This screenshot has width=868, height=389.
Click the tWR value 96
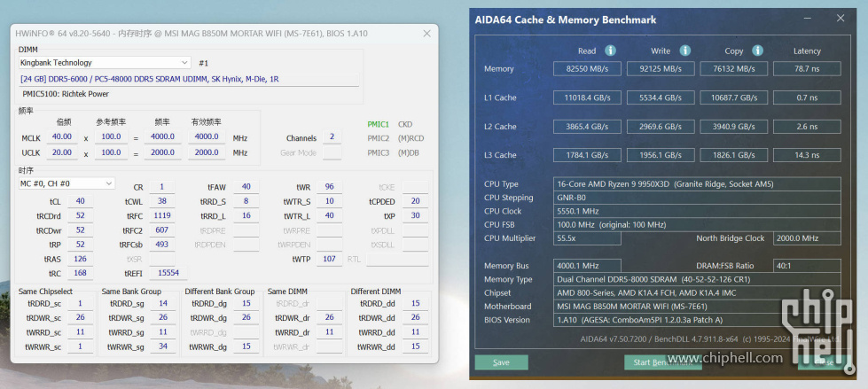coord(329,187)
